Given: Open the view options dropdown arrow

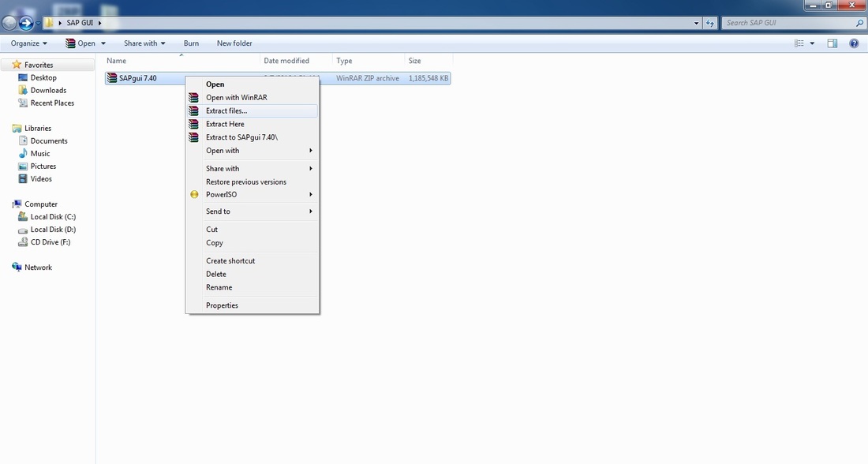Looking at the screenshot, I should click(x=812, y=43).
